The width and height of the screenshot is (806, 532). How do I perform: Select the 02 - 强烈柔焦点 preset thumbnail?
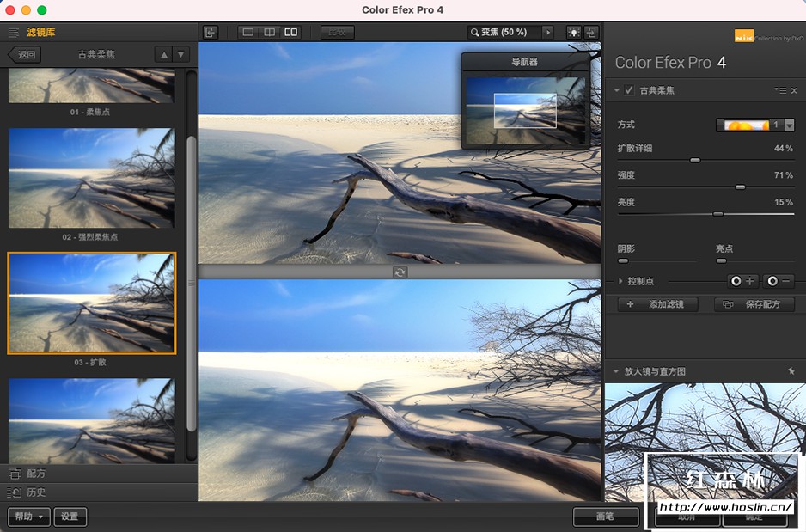point(91,178)
